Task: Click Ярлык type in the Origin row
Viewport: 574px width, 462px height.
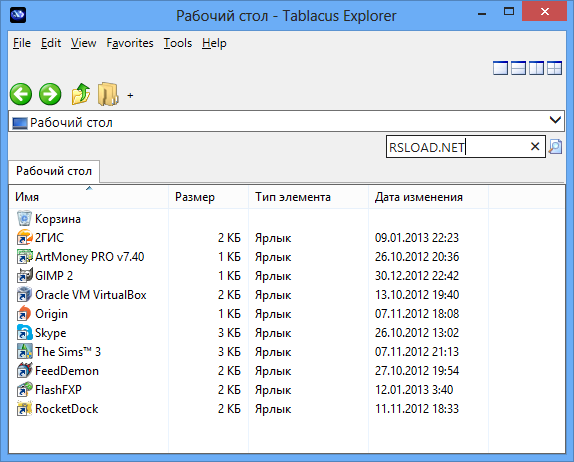Action: [273, 314]
